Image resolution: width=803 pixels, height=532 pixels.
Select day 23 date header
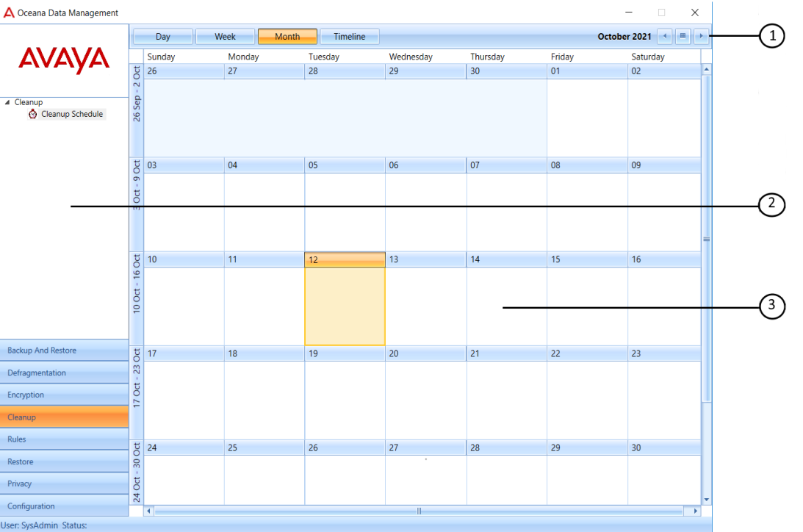pyautogui.click(x=664, y=354)
